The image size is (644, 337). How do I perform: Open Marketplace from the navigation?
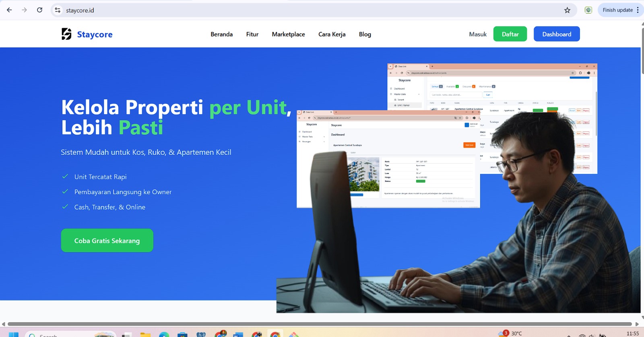pyautogui.click(x=288, y=34)
